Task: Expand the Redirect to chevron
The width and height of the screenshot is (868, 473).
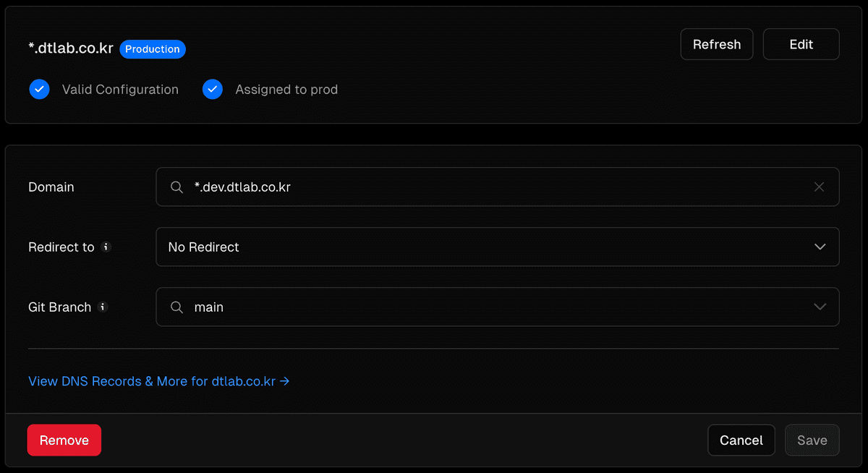Action: click(820, 247)
